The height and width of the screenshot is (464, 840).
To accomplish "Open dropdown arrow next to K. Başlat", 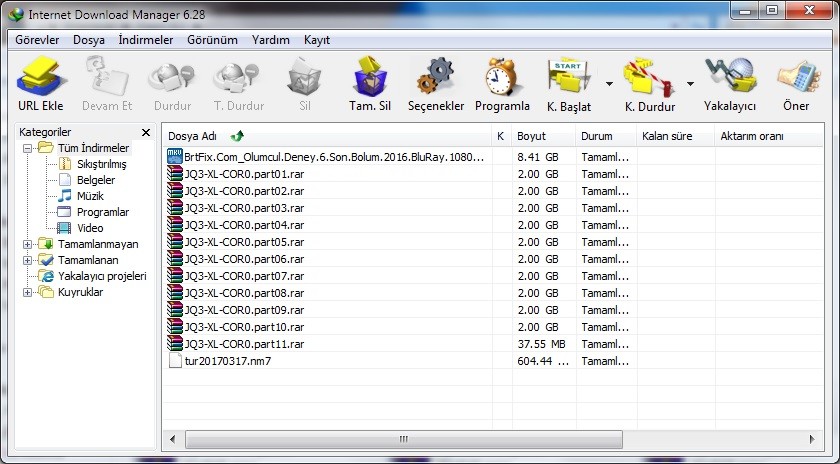I will pyautogui.click(x=609, y=84).
